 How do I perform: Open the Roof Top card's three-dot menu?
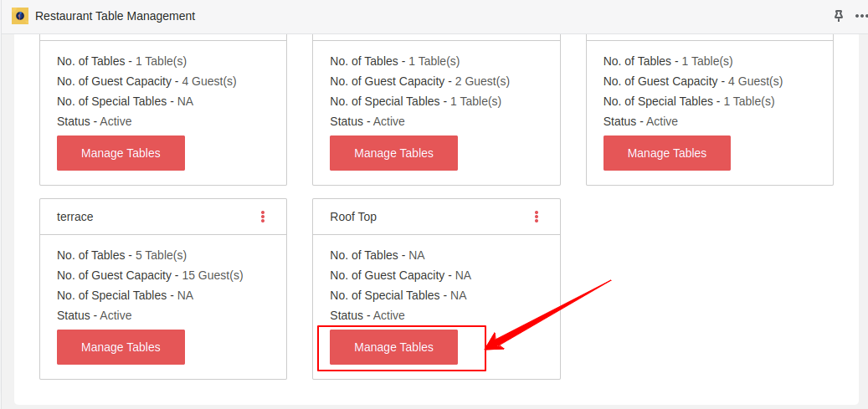pyautogui.click(x=537, y=217)
